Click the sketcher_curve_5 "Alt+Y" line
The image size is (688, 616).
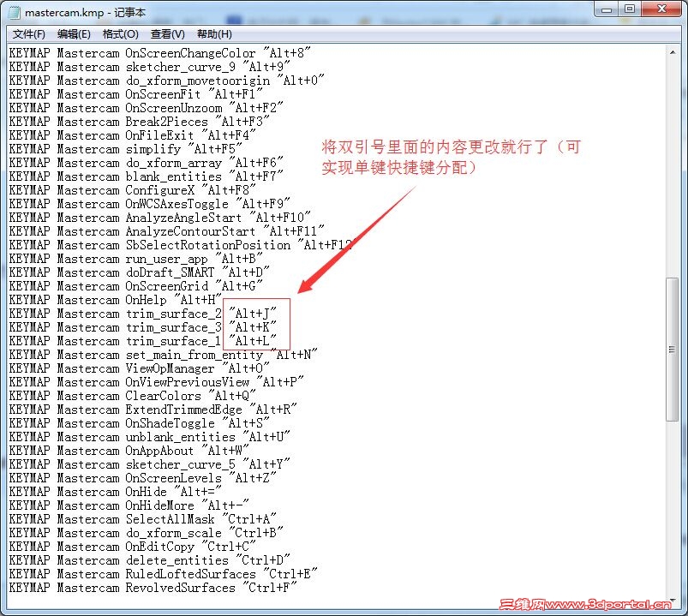pyautogui.click(x=150, y=464)
